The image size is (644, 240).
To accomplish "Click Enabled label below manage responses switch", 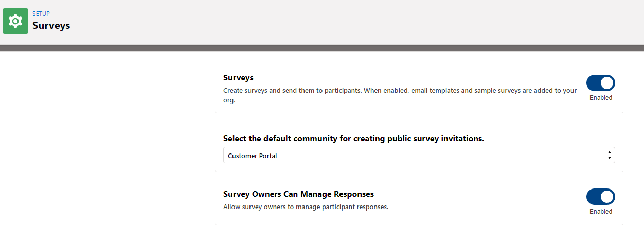I will point(601,212).
